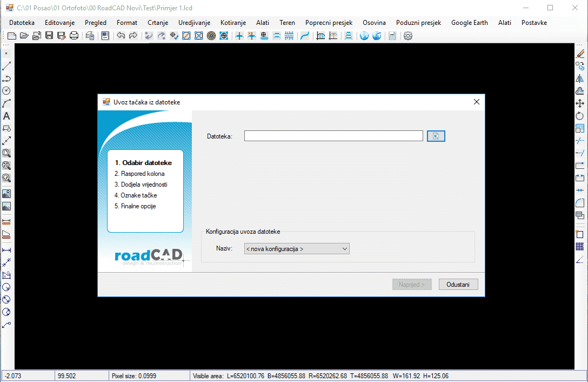
Task: Click the Undo arrow in the toolbar
Action: click(121, 36)
